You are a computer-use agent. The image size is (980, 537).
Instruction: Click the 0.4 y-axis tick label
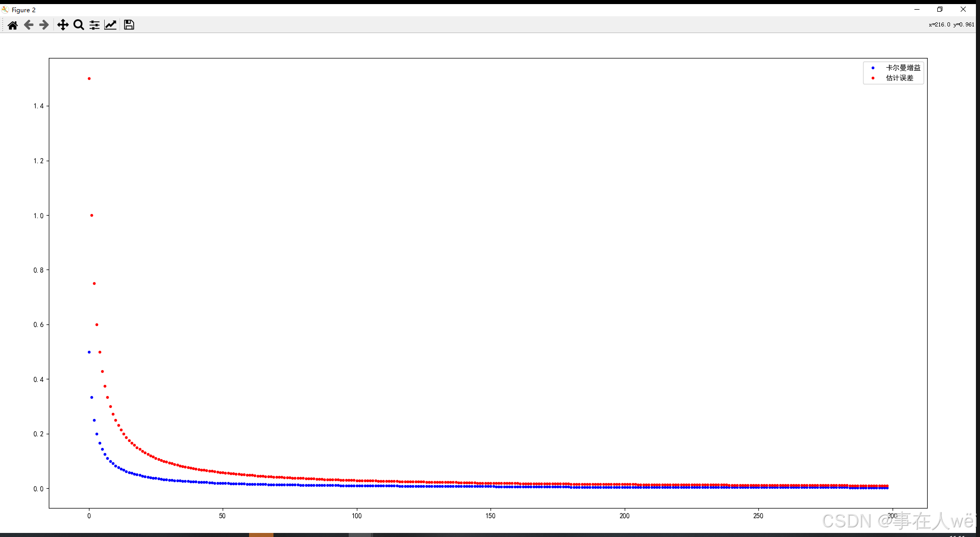39,379
